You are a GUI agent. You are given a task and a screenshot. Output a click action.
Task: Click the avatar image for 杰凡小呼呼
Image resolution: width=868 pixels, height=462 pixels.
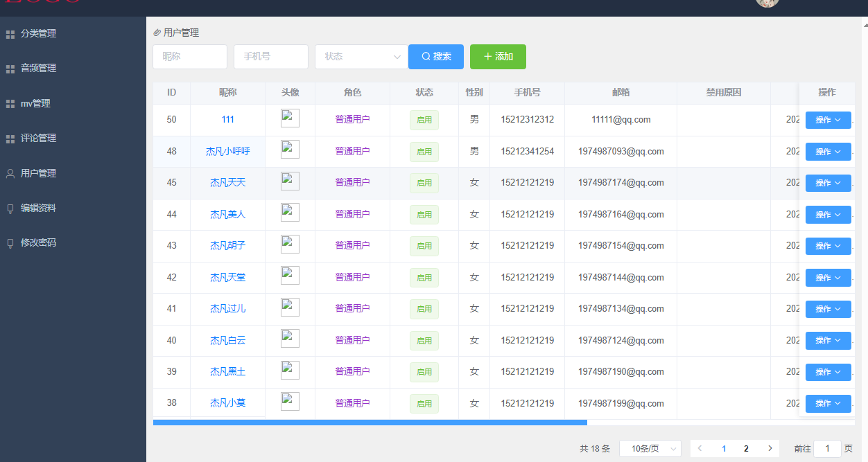(290, 150)
